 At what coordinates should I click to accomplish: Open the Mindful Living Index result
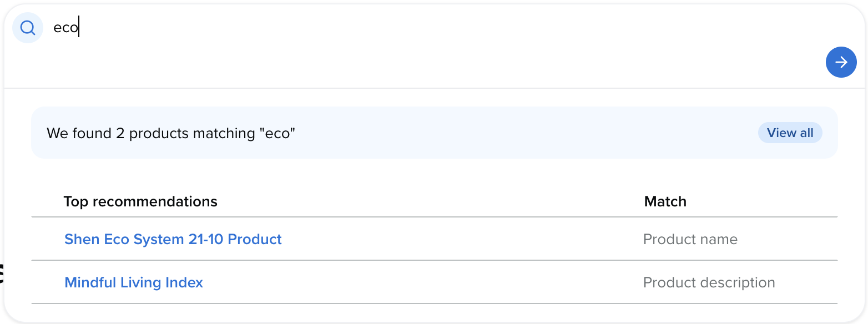(x=134, y=282)
